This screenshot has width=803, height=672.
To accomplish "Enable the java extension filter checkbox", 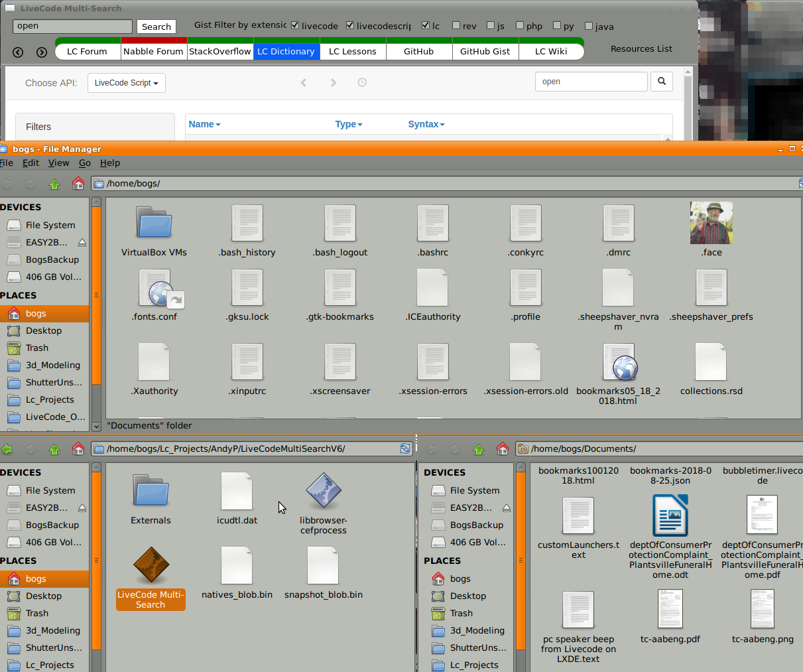I will (589, 26).
